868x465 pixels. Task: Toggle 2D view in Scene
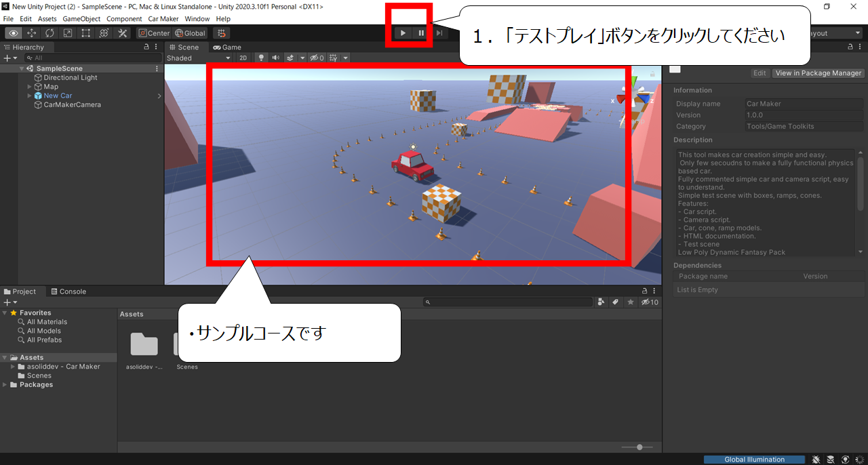[x=243, y=58]
